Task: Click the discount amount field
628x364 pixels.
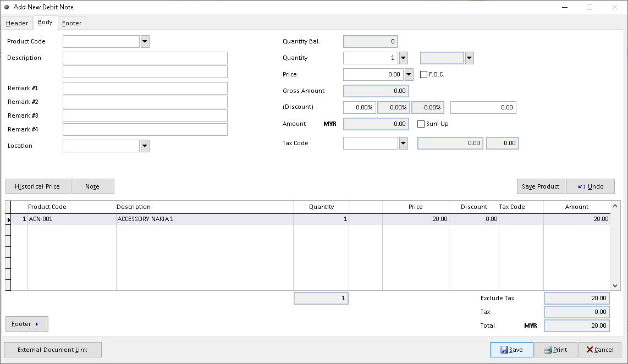Action: 483,107
